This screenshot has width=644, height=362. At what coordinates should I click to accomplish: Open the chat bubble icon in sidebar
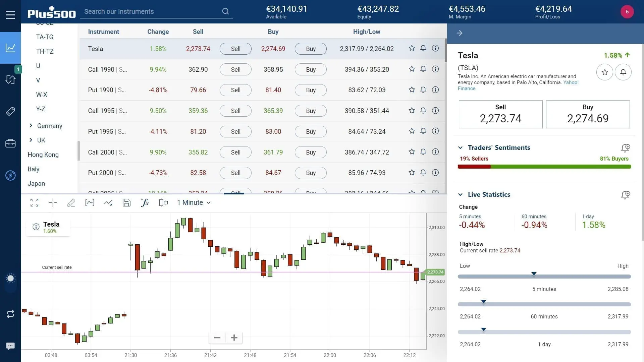coord(10,346)
